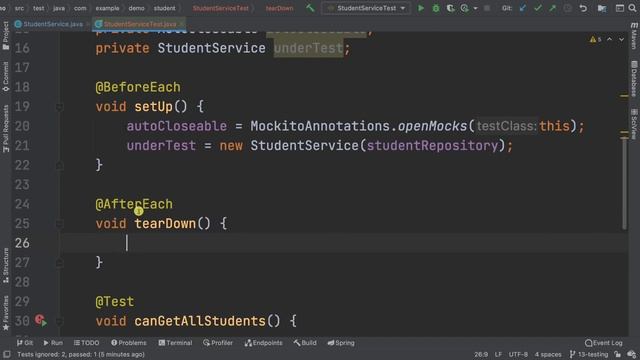
Task: Go to next highlighted error arrow
Action: (x=621, y=40)
